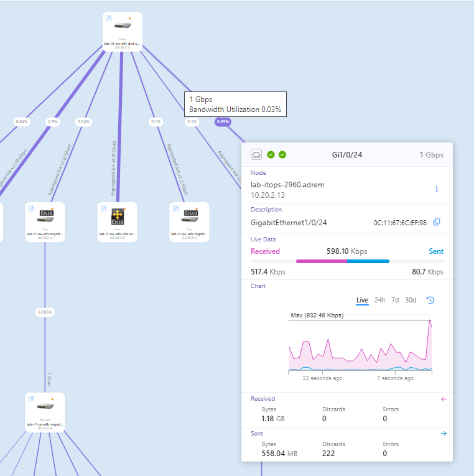474x476 pixels.
Task: Click 0.1% badge beside the 0.03% badge
Action: coord(192,122)
